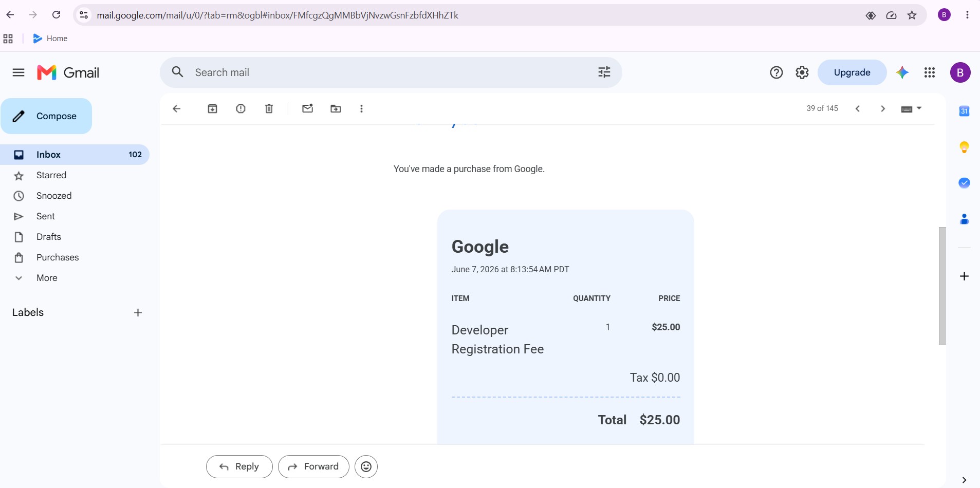
Task: Toggle Gmail main menu hamburger
Action: (x=19, y=72)
